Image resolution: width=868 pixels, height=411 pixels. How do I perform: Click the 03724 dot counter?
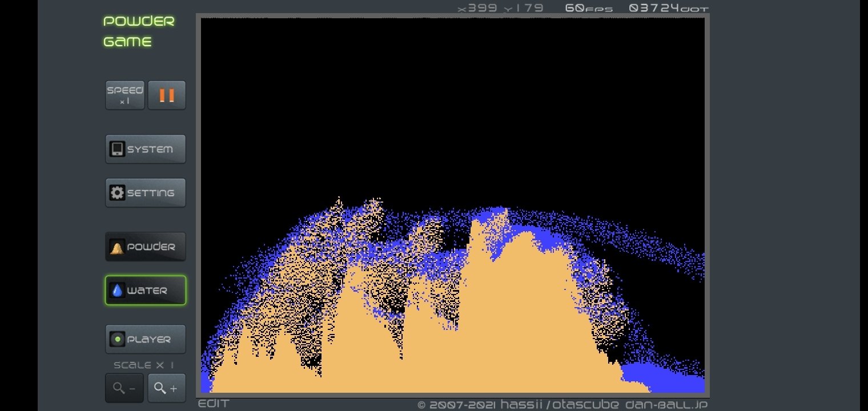tap(669, 8)
